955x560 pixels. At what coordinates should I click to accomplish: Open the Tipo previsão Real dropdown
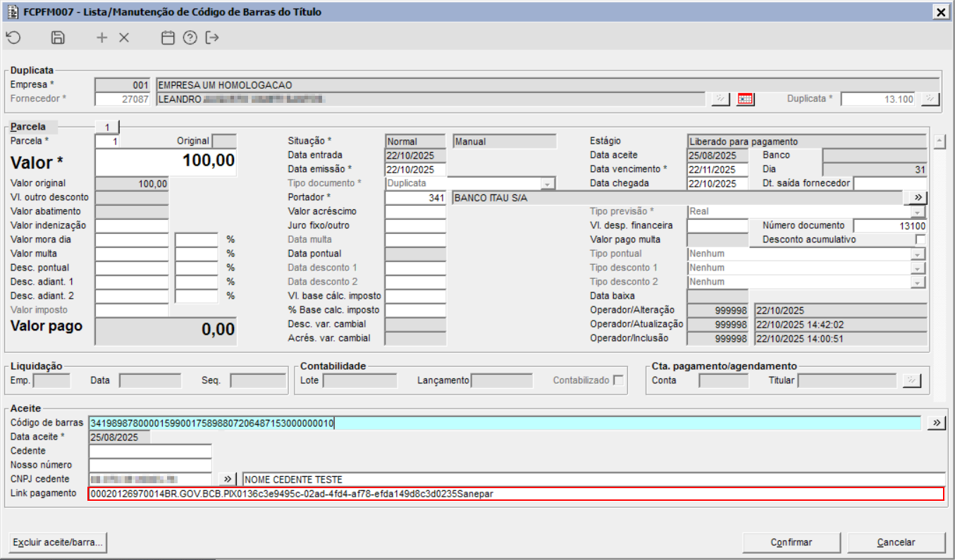point(917,212)
